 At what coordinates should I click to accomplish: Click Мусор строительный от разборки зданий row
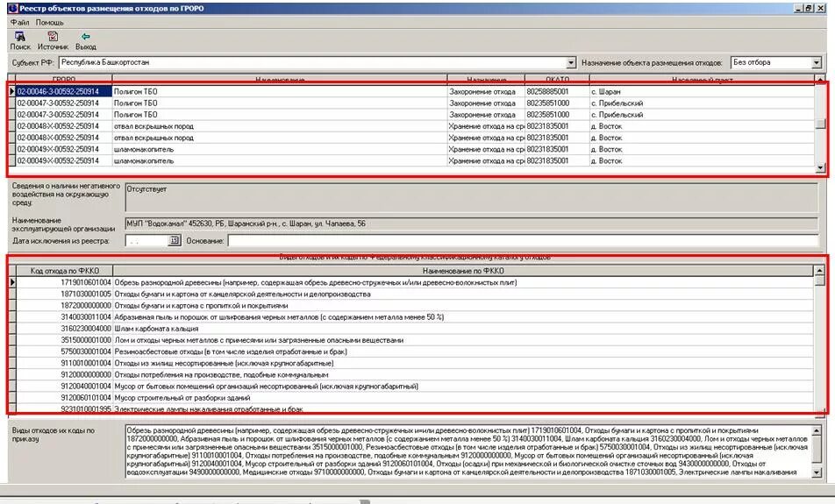click(414, 398)
